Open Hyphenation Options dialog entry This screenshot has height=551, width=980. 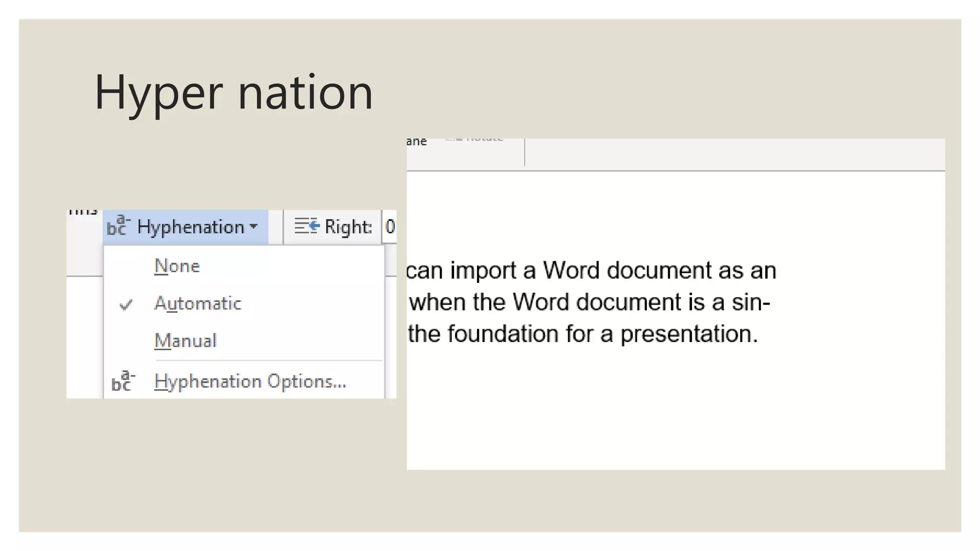[x=250, y=381]
